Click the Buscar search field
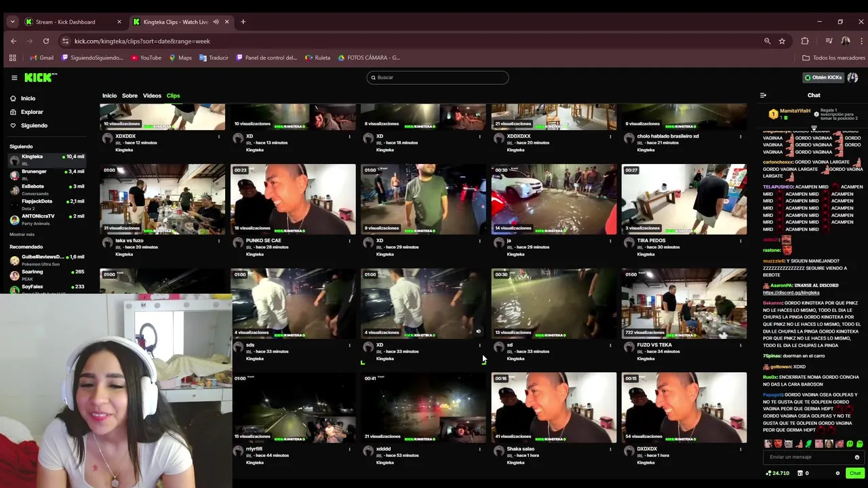The image size is (868, 488). [437, 77]
